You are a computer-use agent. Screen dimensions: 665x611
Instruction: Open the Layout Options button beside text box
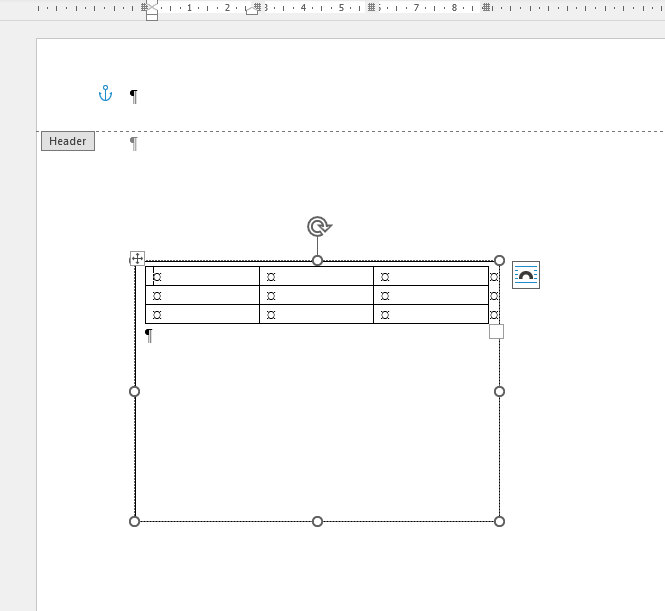526,275
